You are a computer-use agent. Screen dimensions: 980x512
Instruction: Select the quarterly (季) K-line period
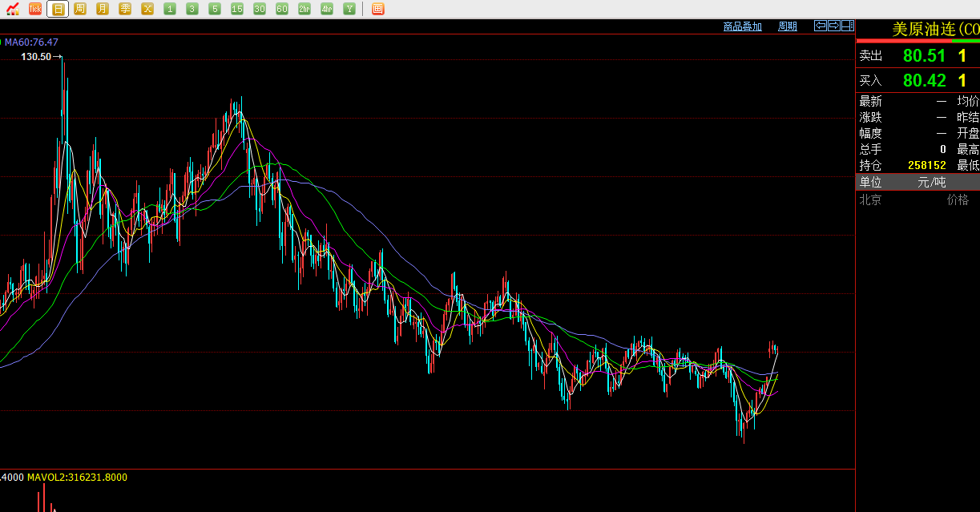pyautogui.click(x=125, y=9)
